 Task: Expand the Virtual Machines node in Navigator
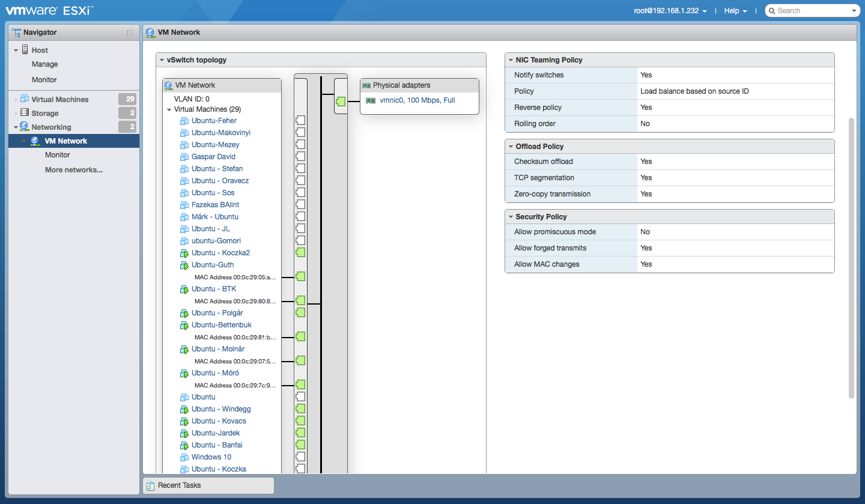(x=16, y=100)
